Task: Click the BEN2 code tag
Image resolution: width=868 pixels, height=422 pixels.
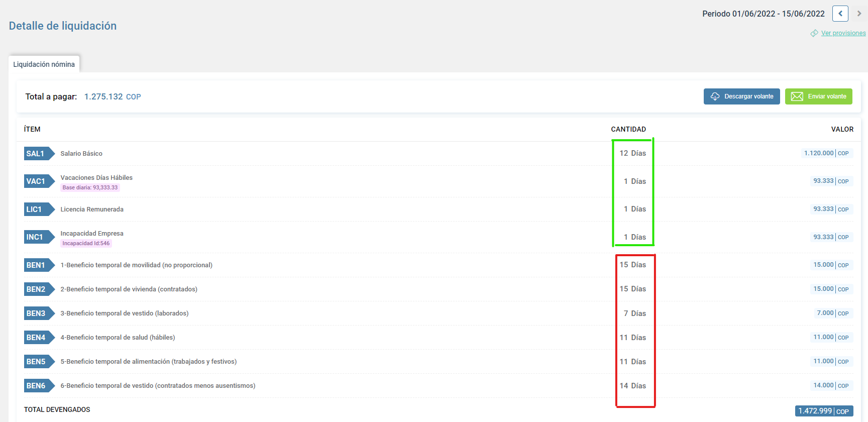Action: 39,289
